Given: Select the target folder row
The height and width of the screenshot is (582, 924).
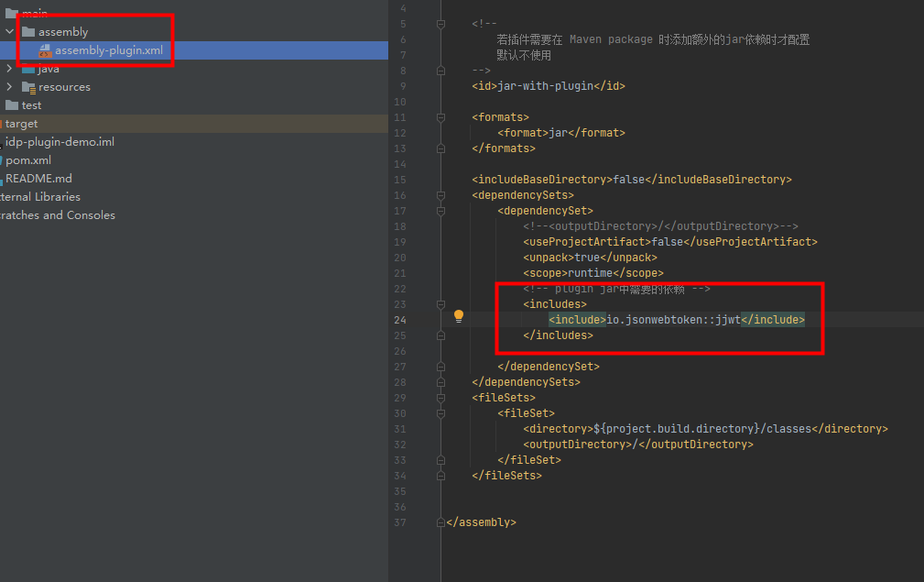Looking at the screenshot, I should coord(22,124).
